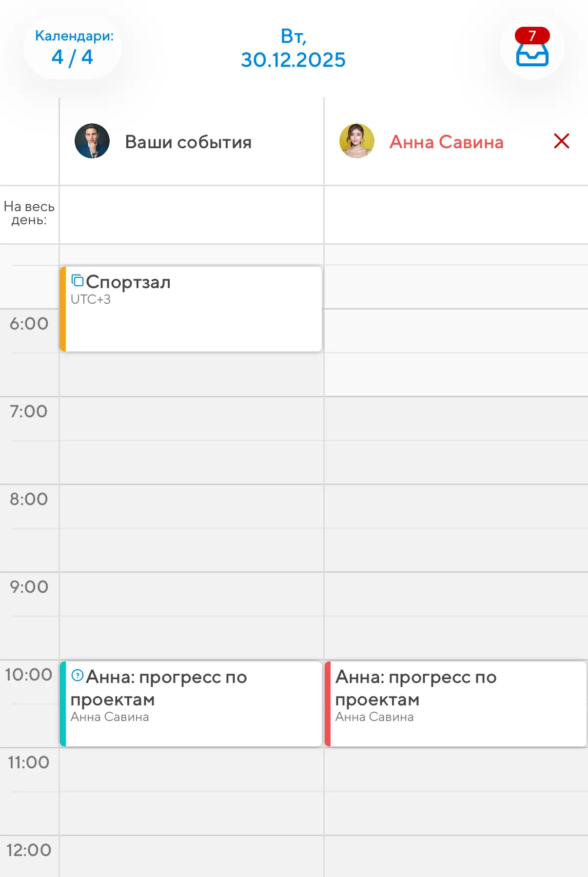The height and width of the screenshot is (877, 588).
Task: Select the Ваши события column header
Action: tap(188, 142)
